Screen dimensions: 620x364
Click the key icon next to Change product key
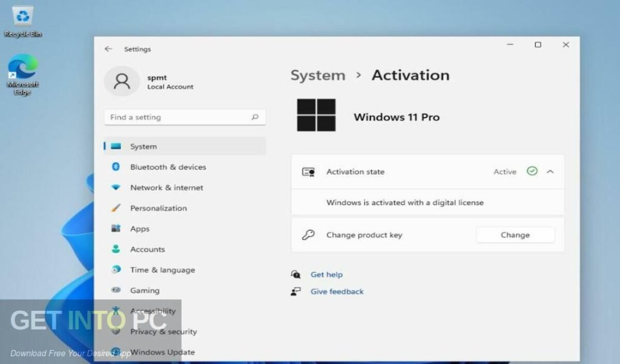[x=309, y=235]
